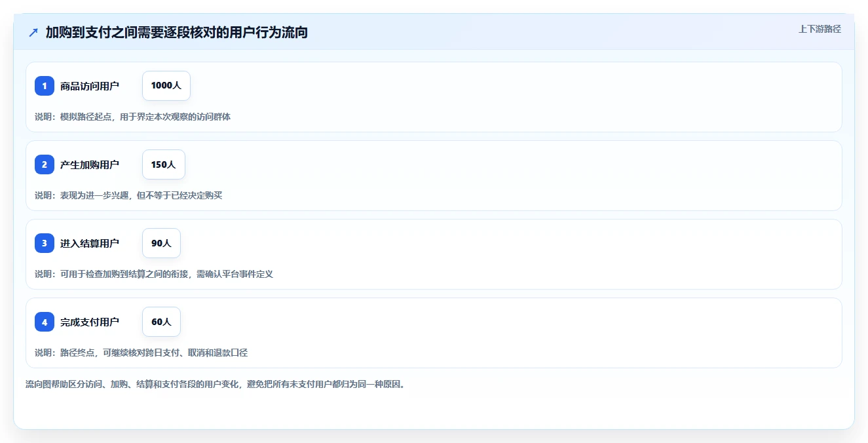Click the note about 表现为进一步兴趣
The height and width of the screenshot is (443, 868).
[x=129, y=195]
